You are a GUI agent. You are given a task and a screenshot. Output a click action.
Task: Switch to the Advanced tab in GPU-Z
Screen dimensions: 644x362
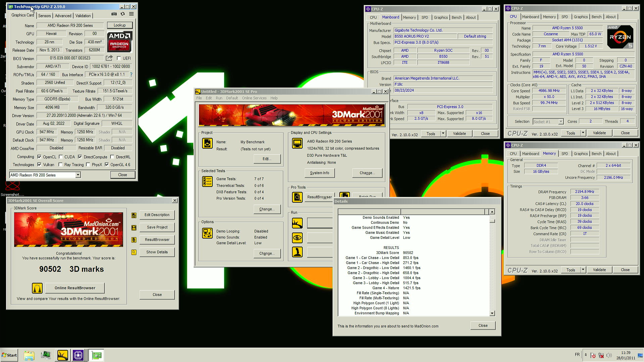[63, 16]
